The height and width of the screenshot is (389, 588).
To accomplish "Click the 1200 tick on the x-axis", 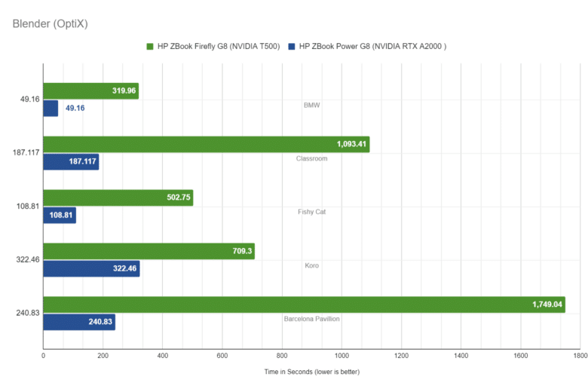I will click(401, 356).
